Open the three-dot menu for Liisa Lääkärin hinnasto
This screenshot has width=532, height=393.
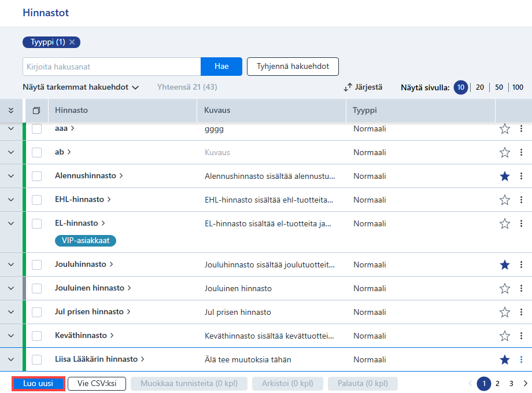pos(521,359)
